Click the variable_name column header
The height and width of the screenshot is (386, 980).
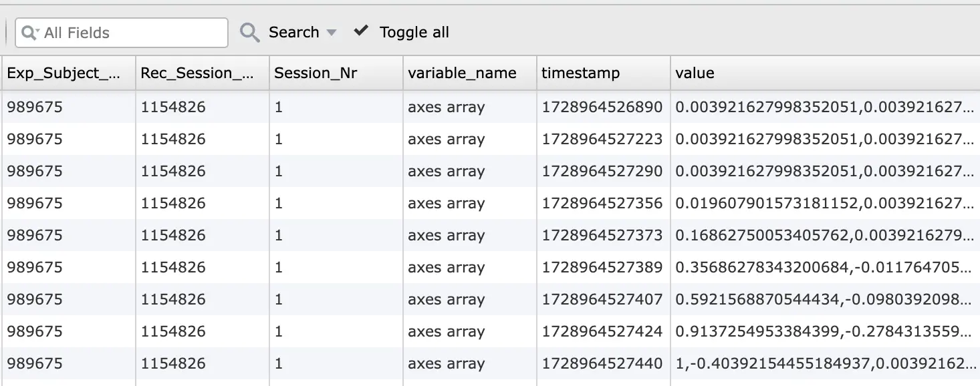point(470,73)
